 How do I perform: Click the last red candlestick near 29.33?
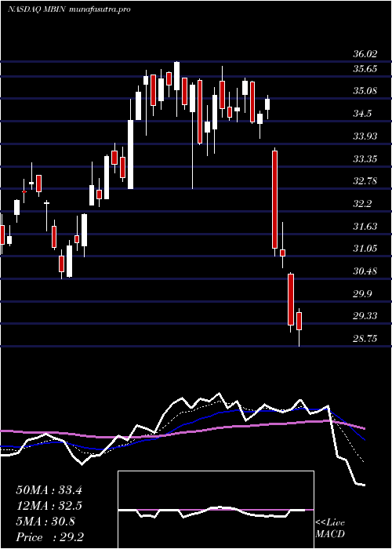pos(299,321)
